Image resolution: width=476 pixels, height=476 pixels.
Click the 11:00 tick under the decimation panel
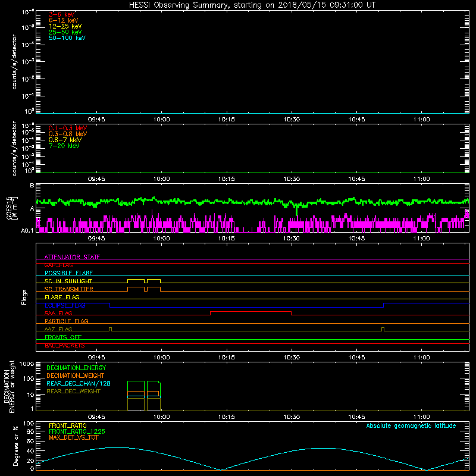(422, 417)
